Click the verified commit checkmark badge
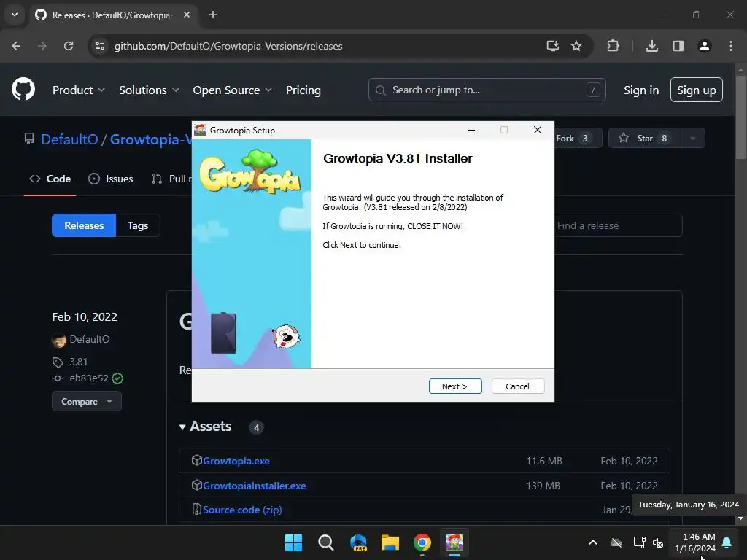Screen dimensions: 747x560 click(x=117, y=378)
